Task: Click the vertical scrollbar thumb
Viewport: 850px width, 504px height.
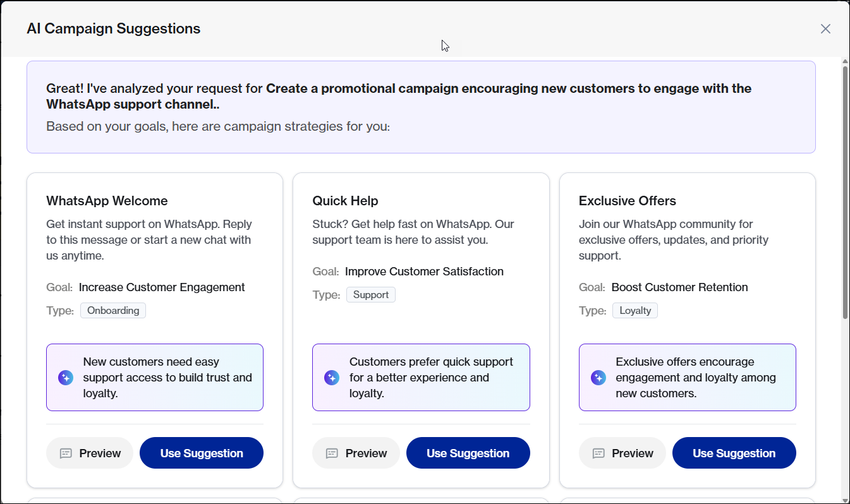Action: (x=845, y=189)
